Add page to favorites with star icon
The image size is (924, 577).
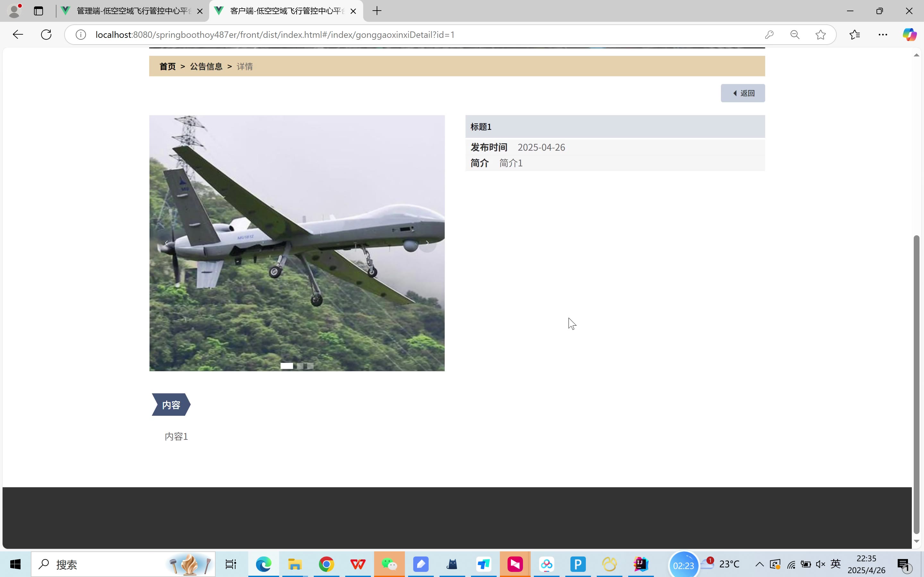click(820, 35)
